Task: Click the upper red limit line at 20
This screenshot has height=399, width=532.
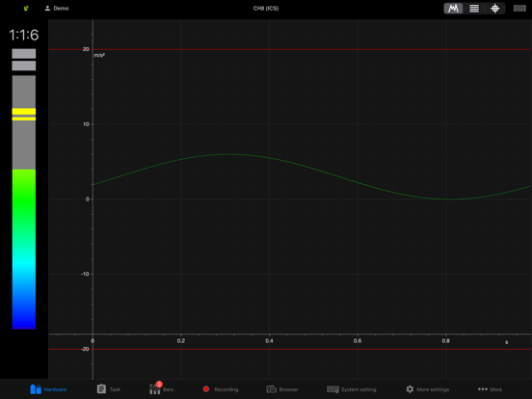Action: pyautogui.click(x=290, y=49)
